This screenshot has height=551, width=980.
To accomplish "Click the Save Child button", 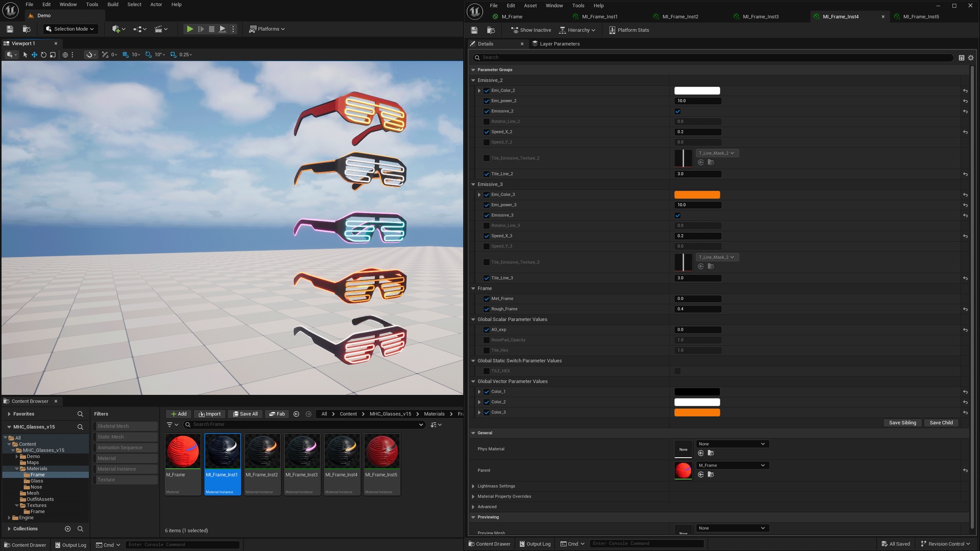I will pos(941,422).
